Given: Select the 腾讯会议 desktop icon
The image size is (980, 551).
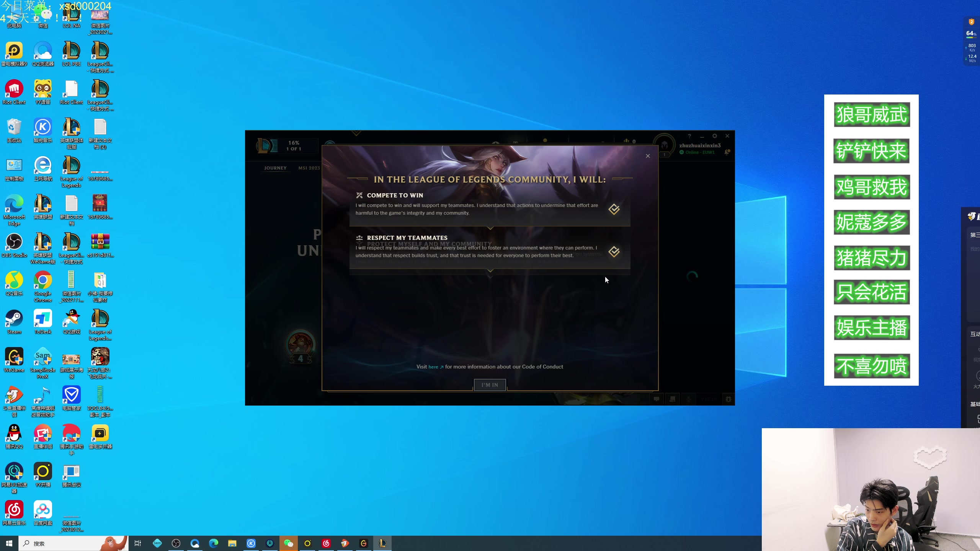Looking at the screenshot, I should point(72,475).
